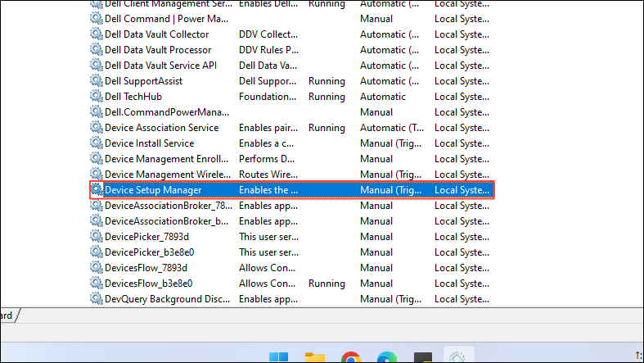Launch Google Chrome from the taskbar

[351, 356]
